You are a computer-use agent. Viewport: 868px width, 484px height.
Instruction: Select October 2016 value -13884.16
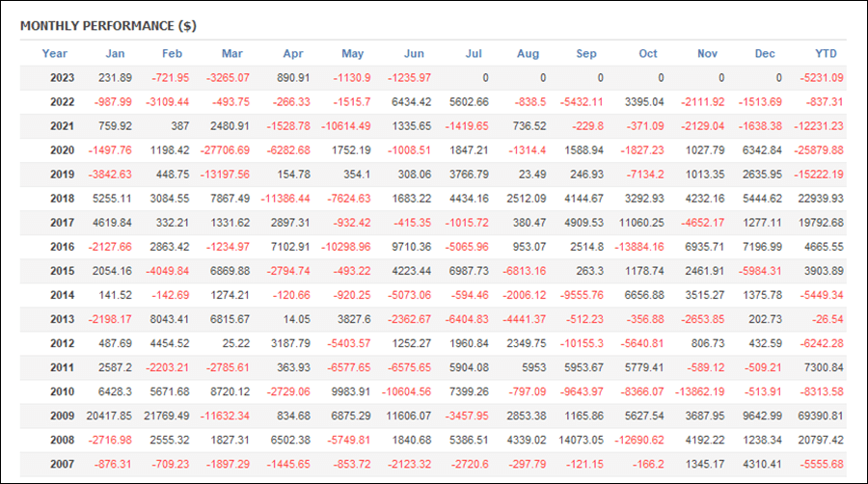click(638, 247)
